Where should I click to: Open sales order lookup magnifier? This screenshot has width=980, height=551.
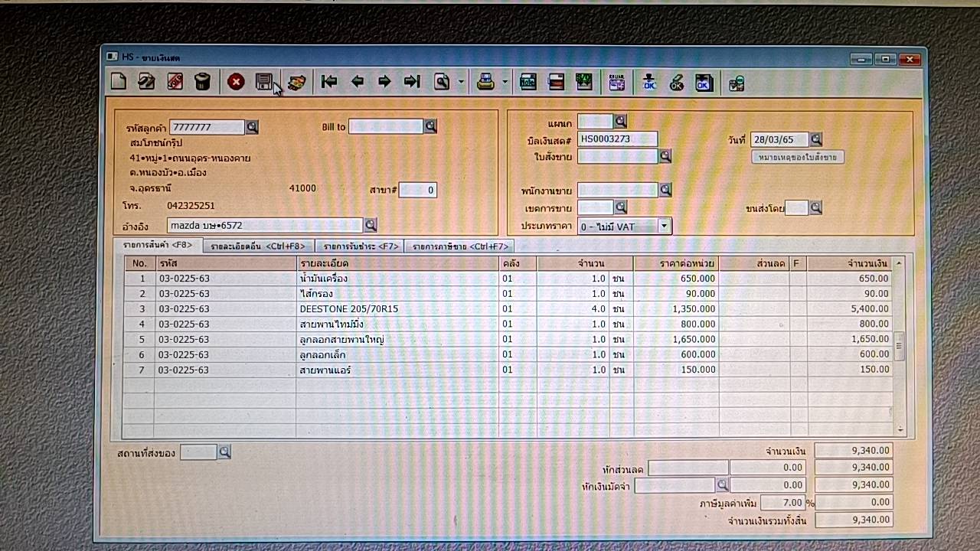(x=665, y=156)
